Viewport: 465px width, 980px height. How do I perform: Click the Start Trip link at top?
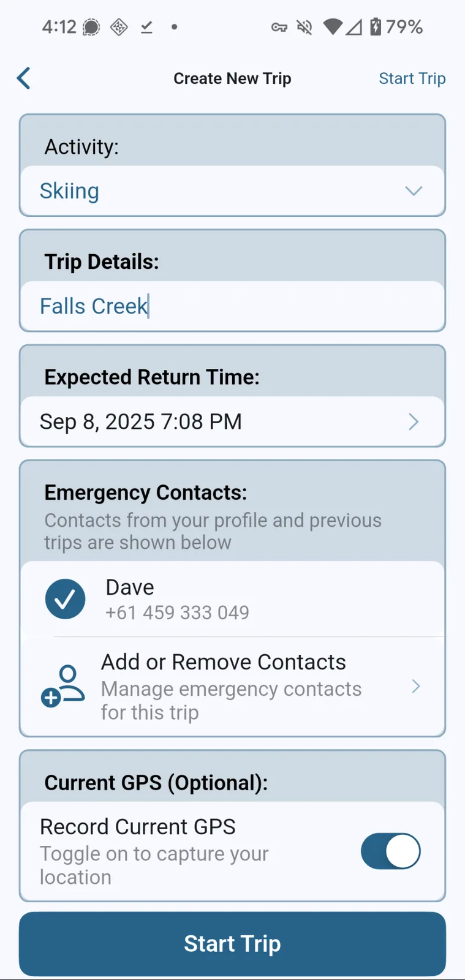pyautogui.click(x=412, y=78)
